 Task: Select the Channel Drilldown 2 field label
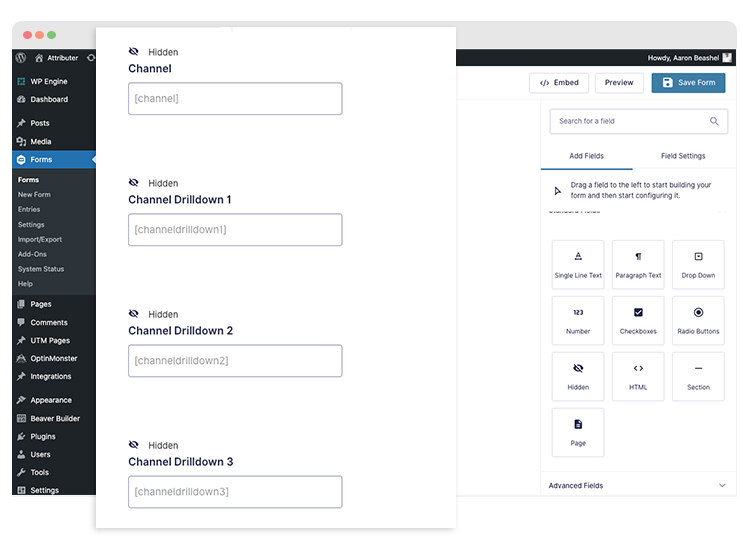pos(180,331)
